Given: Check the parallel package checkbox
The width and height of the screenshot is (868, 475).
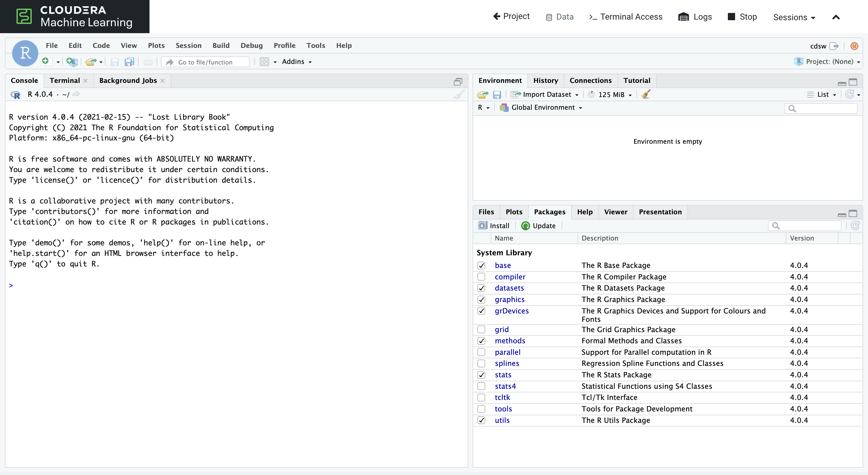Looking at the screenshot, I should (x=481, y=352).
